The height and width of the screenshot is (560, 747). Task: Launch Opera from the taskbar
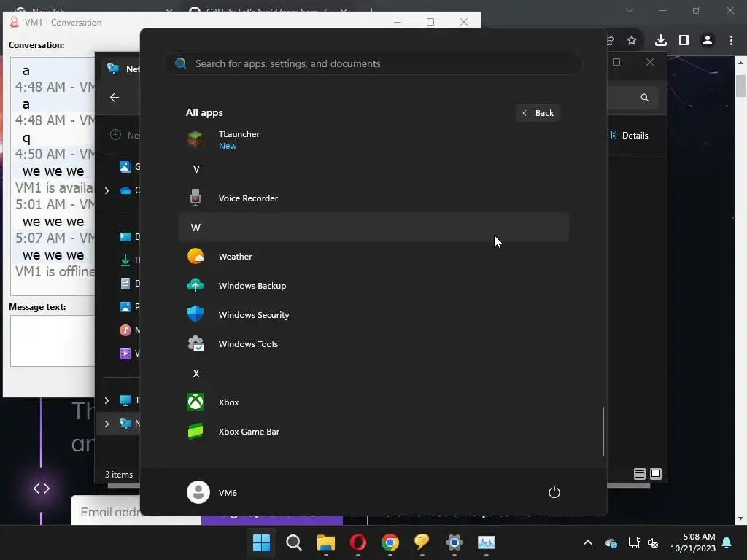[357, 542]
